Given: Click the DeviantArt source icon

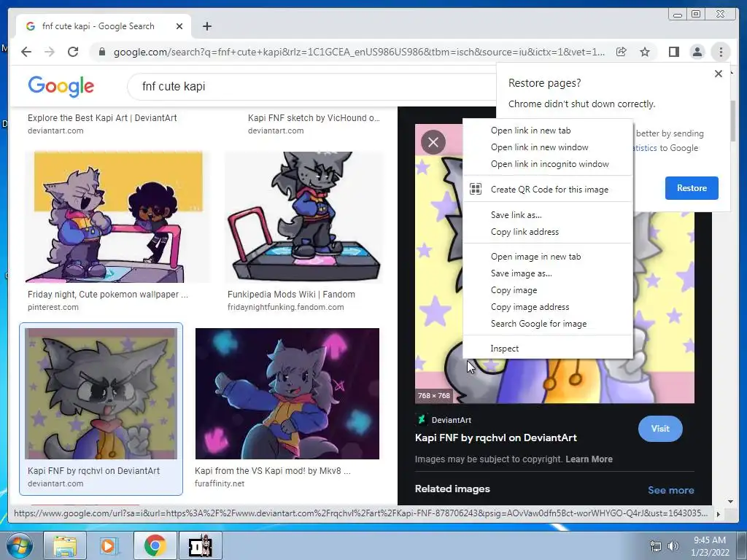Looking at the screenshot, I should coord(421,419).
